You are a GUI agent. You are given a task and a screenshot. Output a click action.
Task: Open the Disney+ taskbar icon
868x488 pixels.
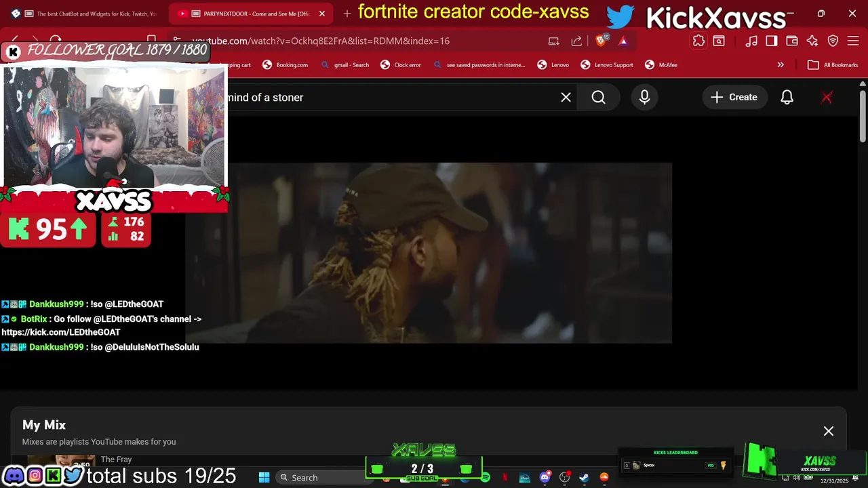(525, 477)
